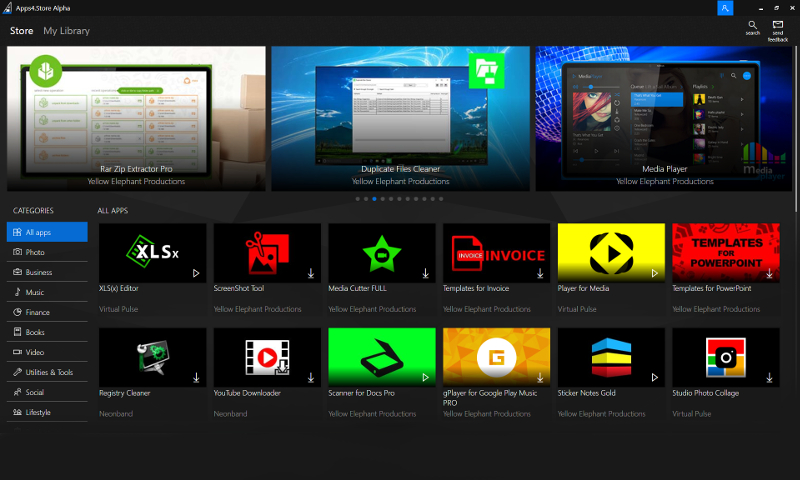
Task: Download Templates for PowerPoint via arrow icon
Action: [769, 273]
